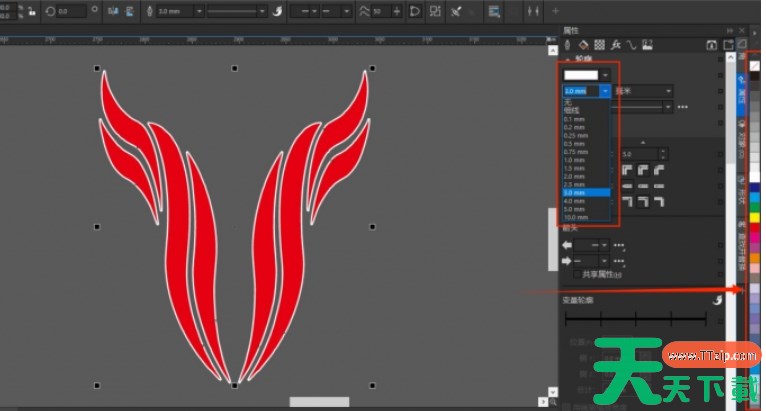The image size is (766, 411).
Task: Click the outline pen icon in toolbar
Action: click(150, 11)
